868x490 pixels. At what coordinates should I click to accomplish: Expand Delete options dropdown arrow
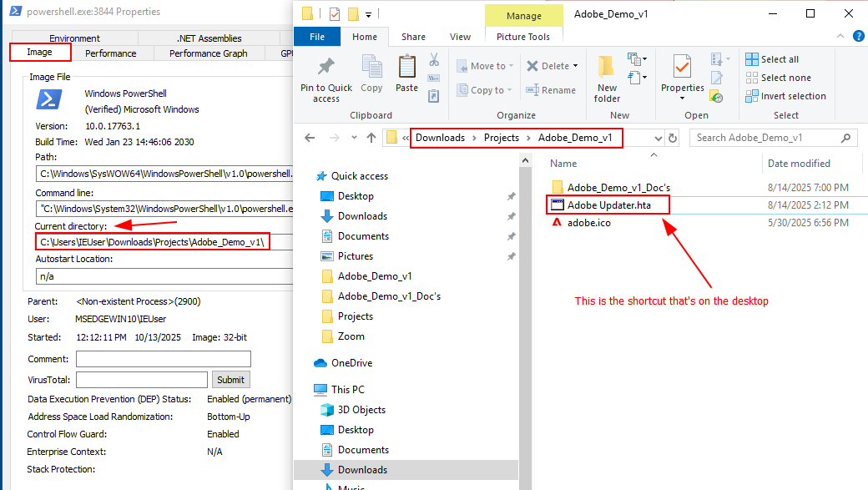pyautogui.click(x=575, y=66)
